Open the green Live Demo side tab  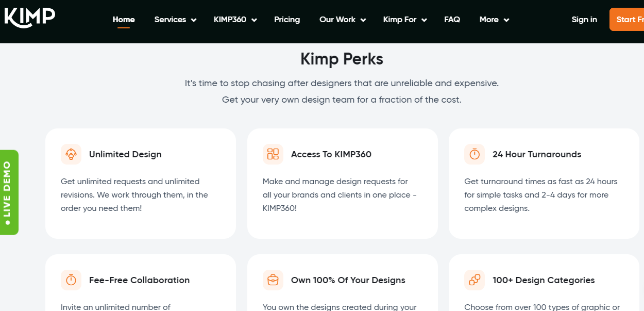[x=9, y=192]
